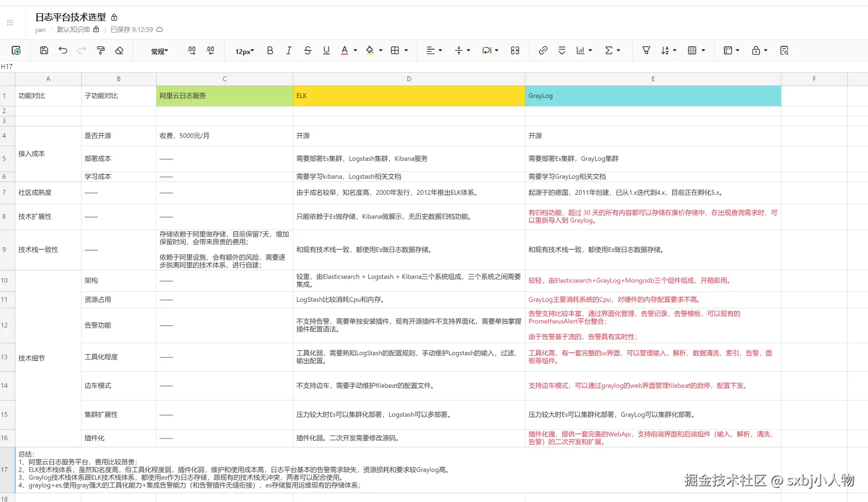Toggle underline formatting
The width and height of the screenshot is (868, 502).
click(x=326, y=51)
